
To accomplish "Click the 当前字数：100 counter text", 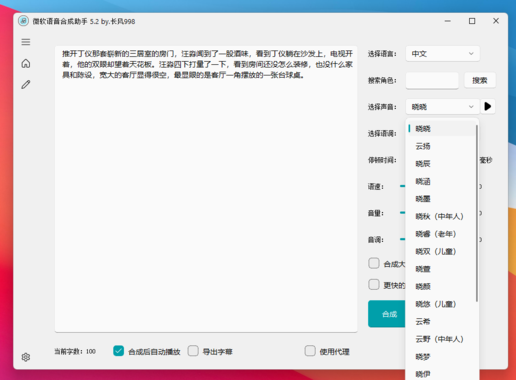I will 75,351.
